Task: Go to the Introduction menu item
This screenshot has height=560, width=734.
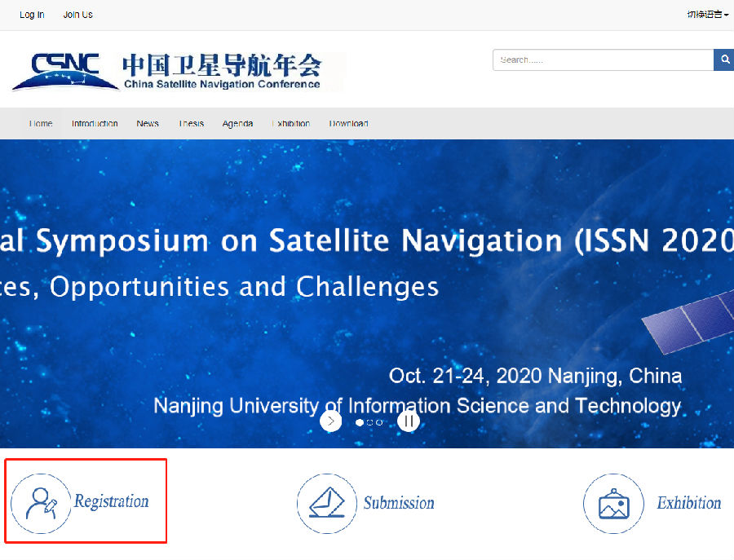Action: [95, 124]
